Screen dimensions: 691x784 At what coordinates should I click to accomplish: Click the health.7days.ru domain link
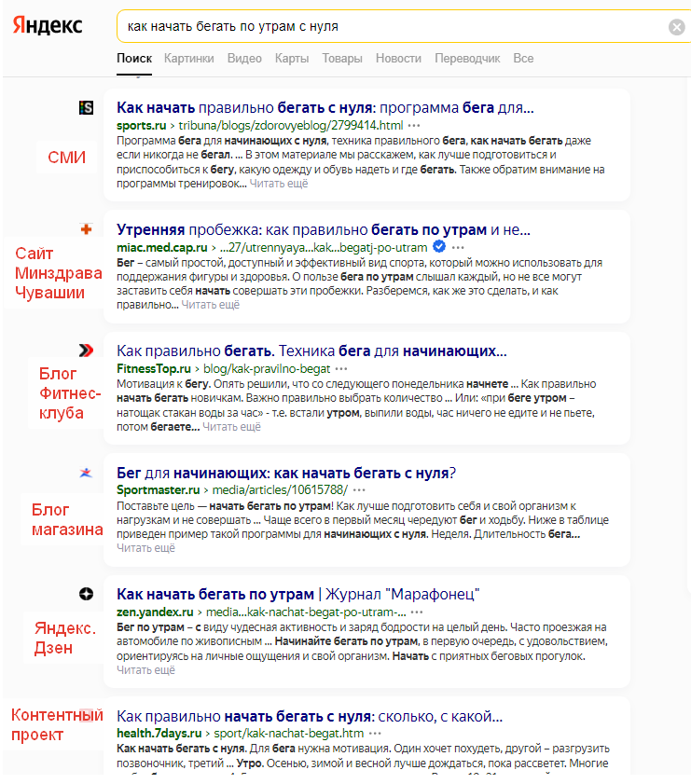click(159, 734)
